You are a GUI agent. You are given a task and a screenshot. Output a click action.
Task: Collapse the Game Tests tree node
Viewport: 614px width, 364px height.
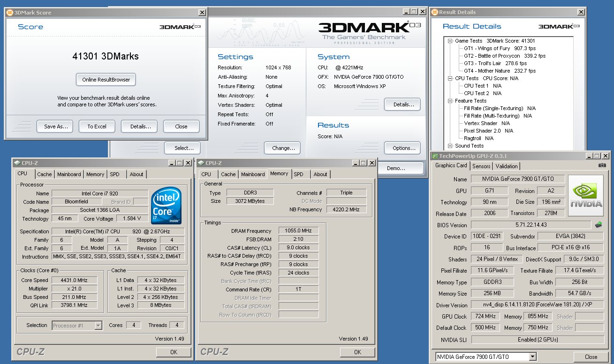(x=450, y=41)
